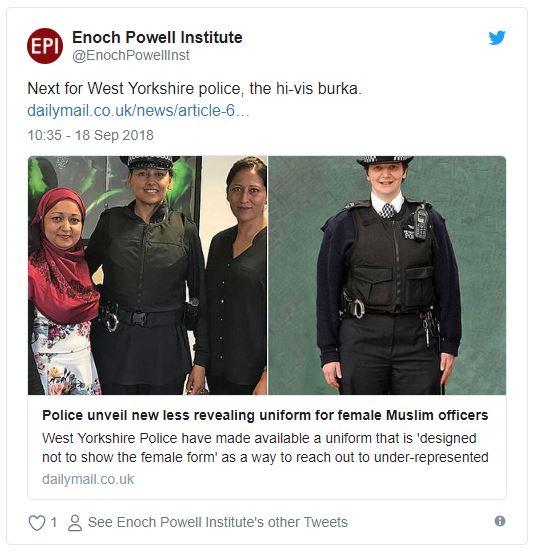Select the radio on the lone officer's vest
The width and height of the screenshot is (536, 553).
(x=420, y=222)
